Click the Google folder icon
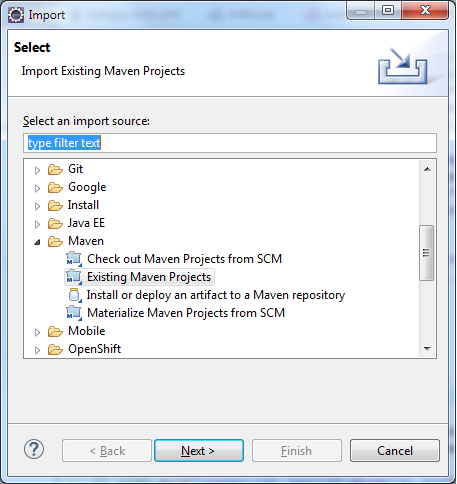 click(x=55, y=187)
